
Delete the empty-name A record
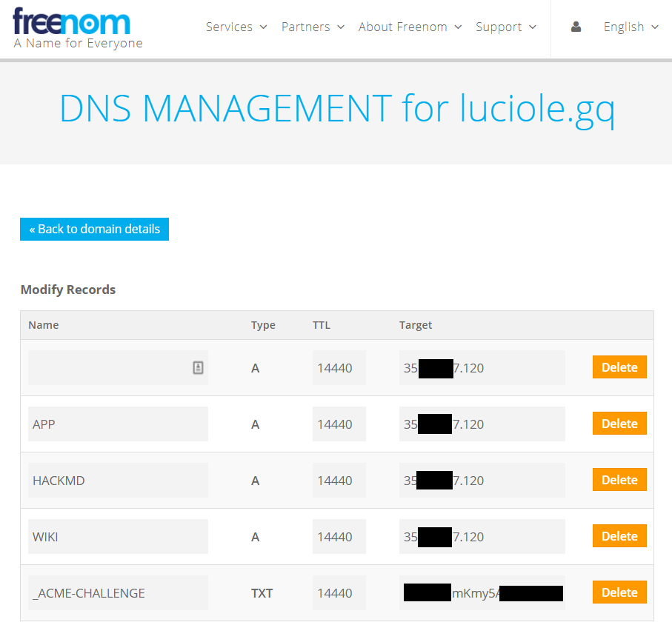tap(619, 367)
